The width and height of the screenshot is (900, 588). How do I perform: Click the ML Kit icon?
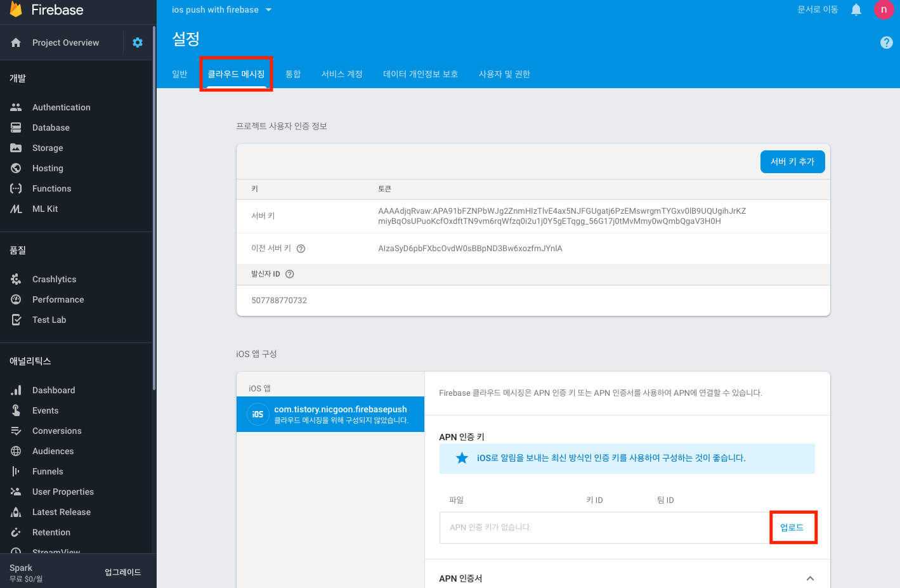click(x=16, y=209)
